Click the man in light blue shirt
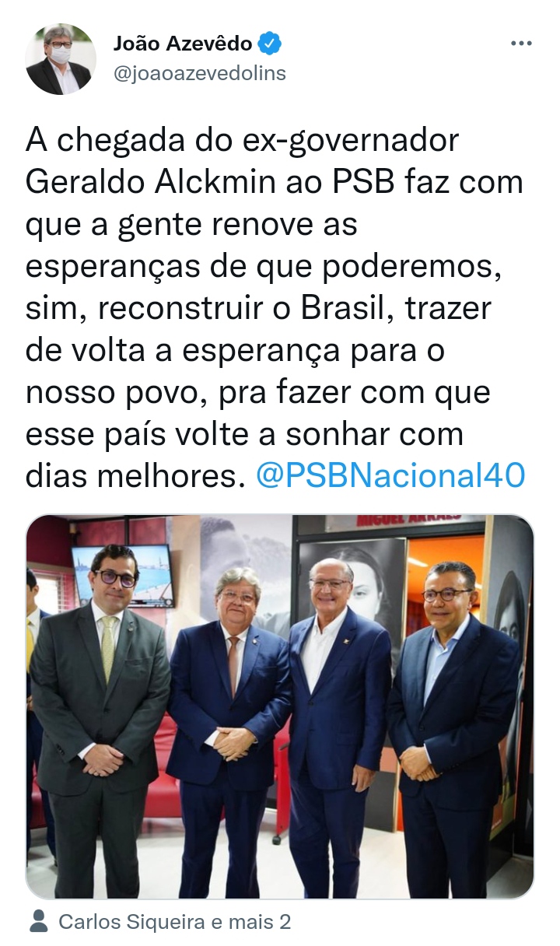Viewport: 560px width, 946px height. 453,724
